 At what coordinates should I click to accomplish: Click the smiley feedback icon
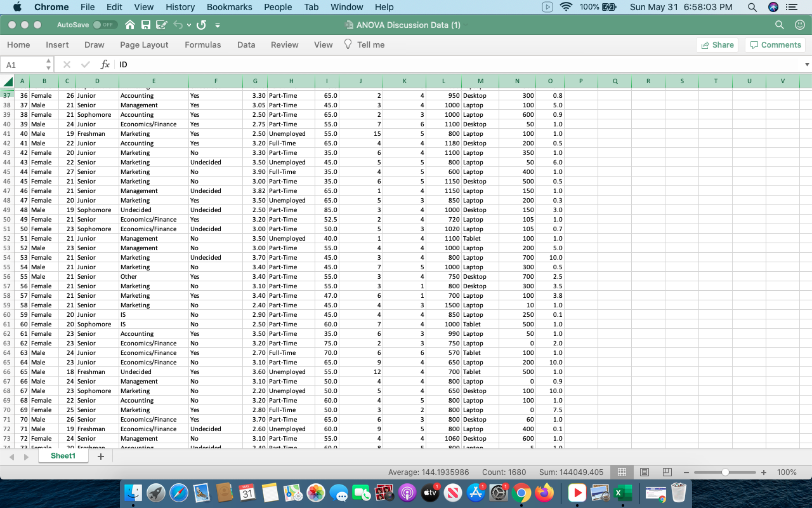(x=799, y=25)
